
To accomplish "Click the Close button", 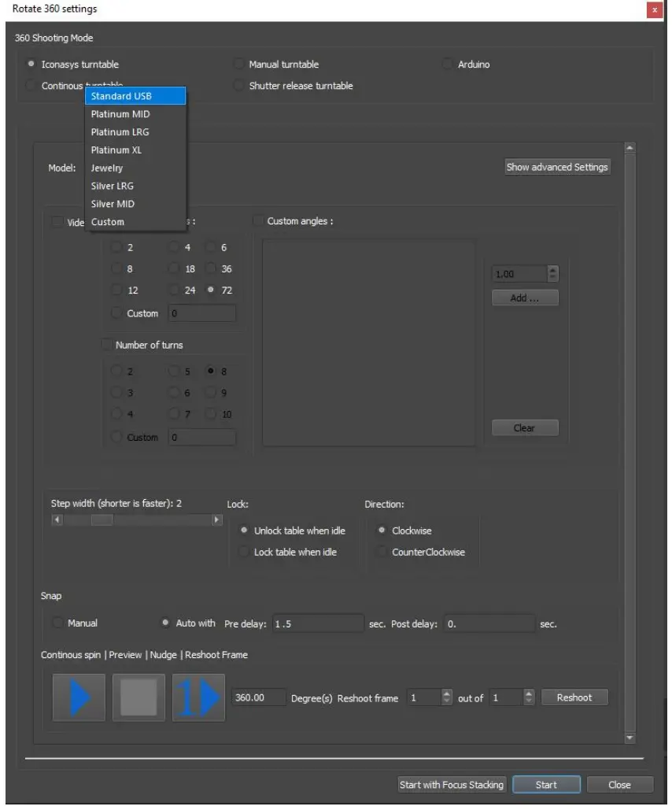I will coord(620,785).
